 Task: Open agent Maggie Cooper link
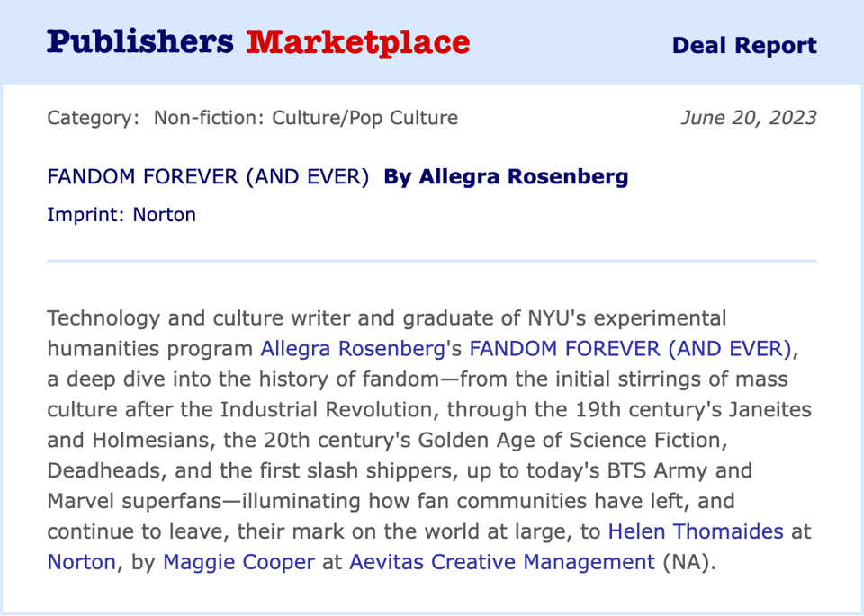tap(239, 562)
